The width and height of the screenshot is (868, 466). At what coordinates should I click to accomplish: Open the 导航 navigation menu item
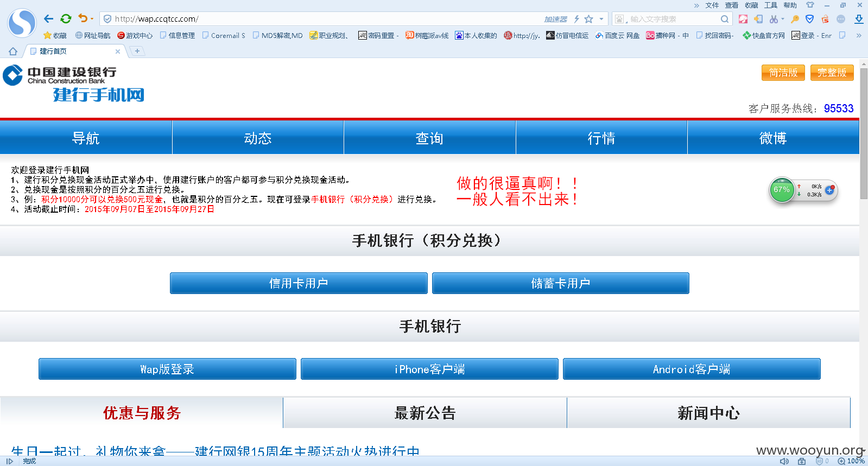click(x=86, y=138)
